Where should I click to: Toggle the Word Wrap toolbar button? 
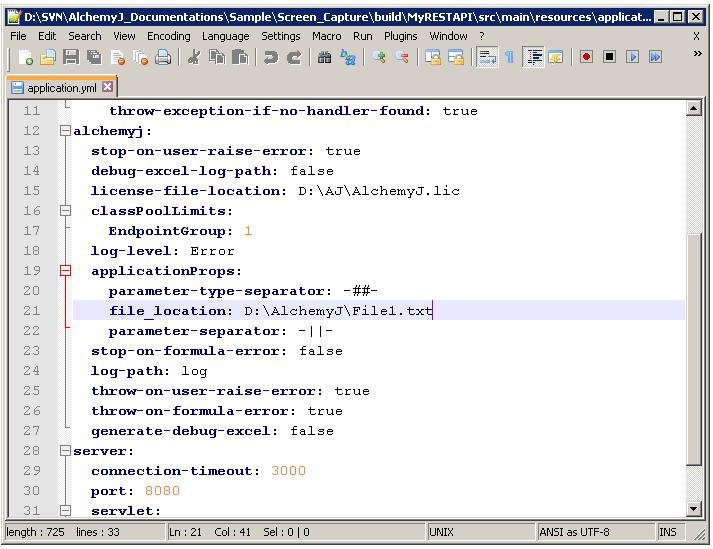487,58
